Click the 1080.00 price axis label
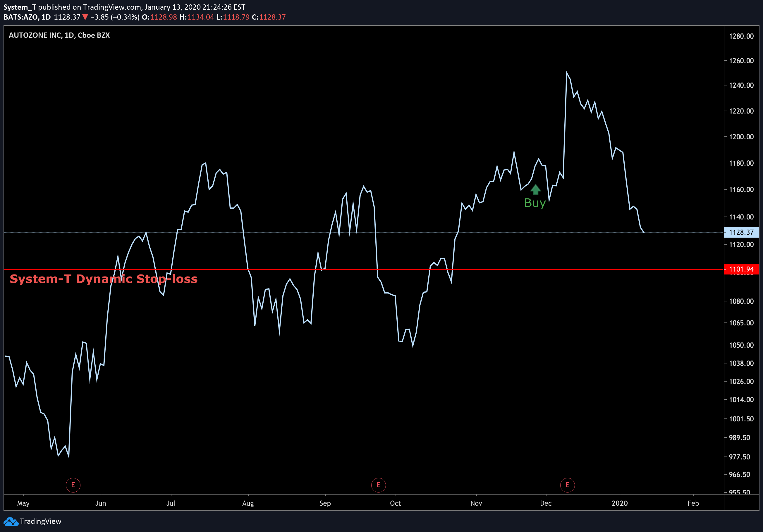This screenshot has height=532, width=763. [x=741, y=301]
